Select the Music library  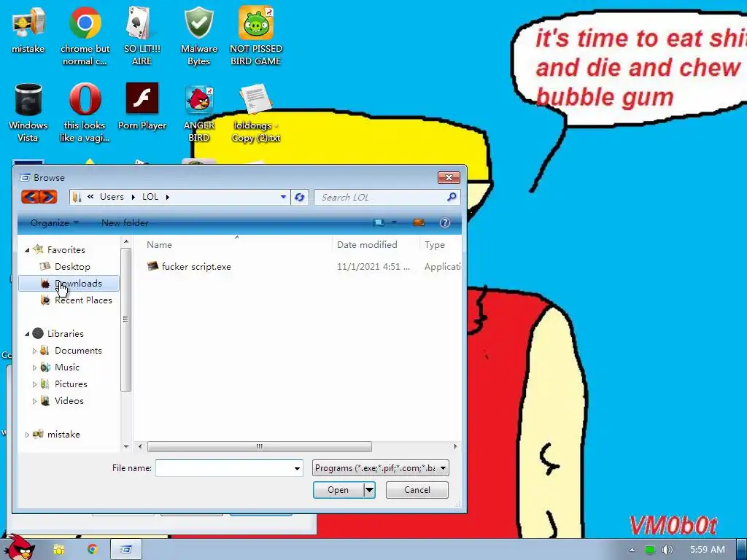pyautogui.click(x=60, y=367)
